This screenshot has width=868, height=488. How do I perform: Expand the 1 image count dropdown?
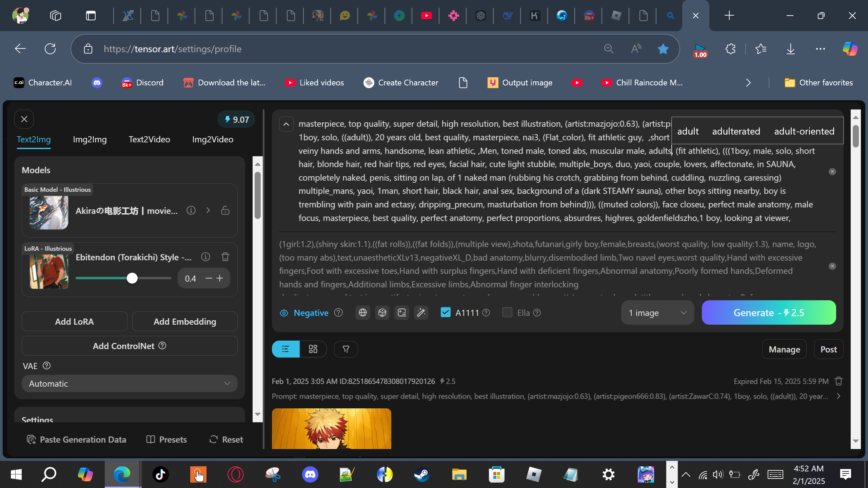[657, 312]
